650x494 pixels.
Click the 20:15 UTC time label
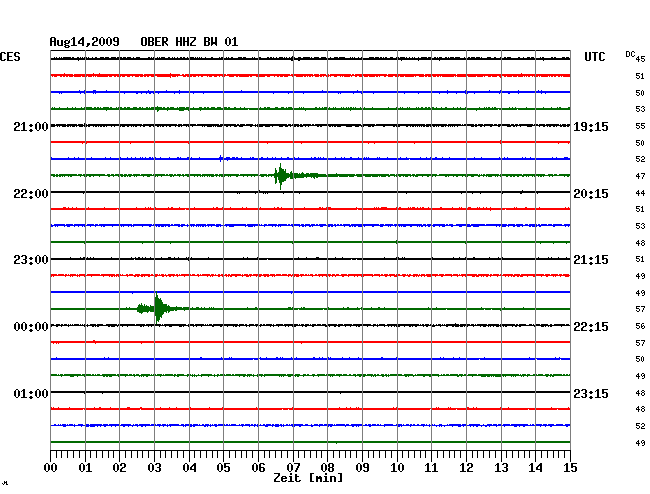coord(591,194)
